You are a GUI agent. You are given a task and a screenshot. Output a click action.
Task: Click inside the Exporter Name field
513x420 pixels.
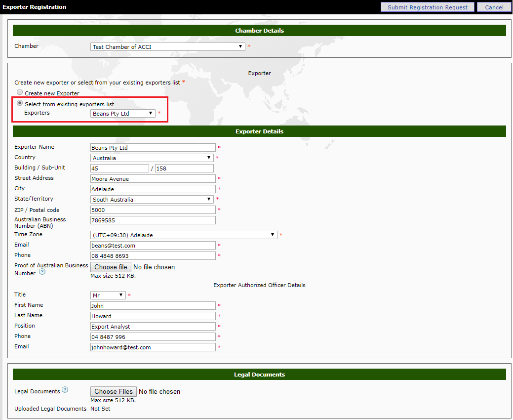(x=153, y=147)
